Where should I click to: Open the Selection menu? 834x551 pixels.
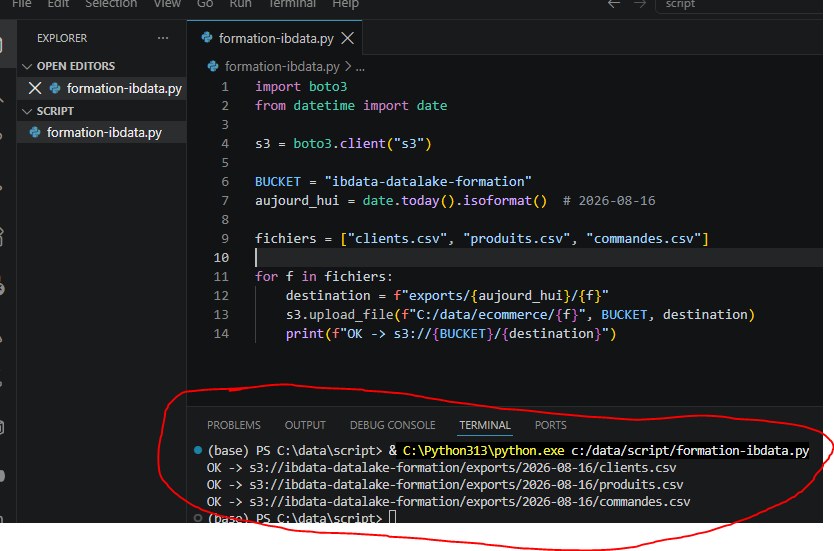tap(111, 4)
